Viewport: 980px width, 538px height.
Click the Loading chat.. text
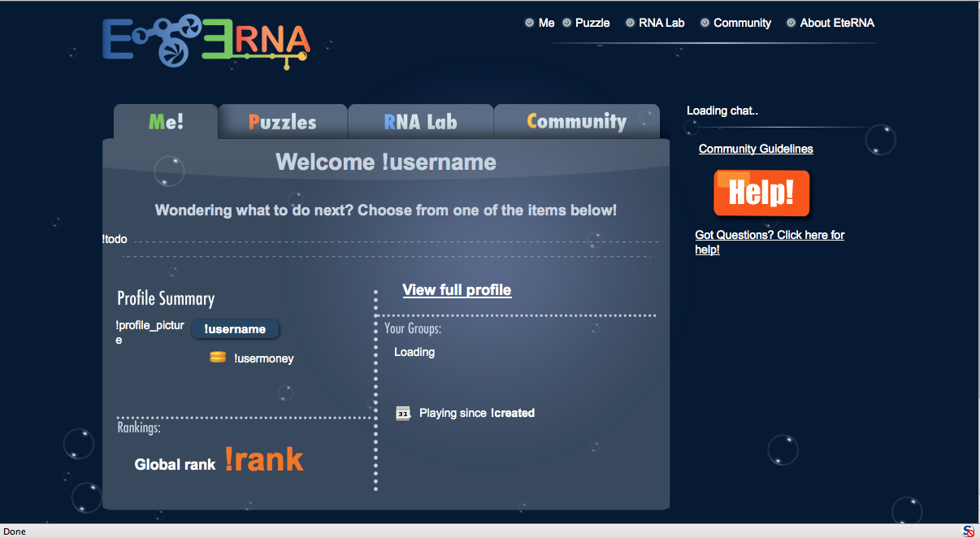[722, 111]
